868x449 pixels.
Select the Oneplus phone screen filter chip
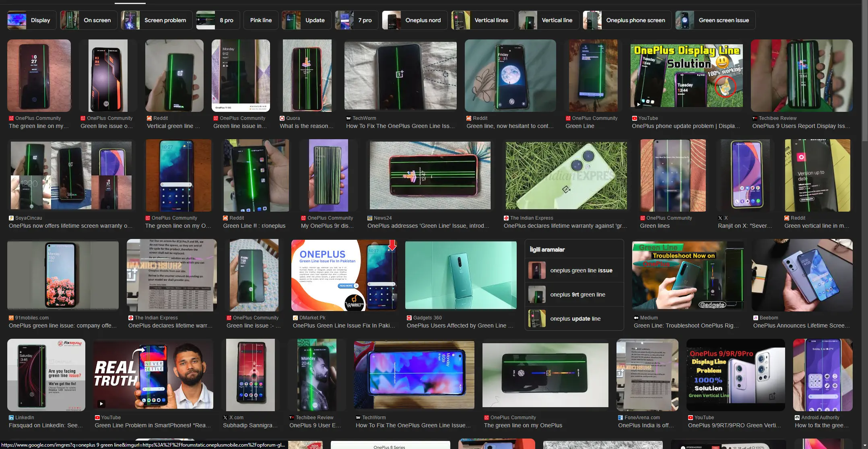click(x=627, y=20)
